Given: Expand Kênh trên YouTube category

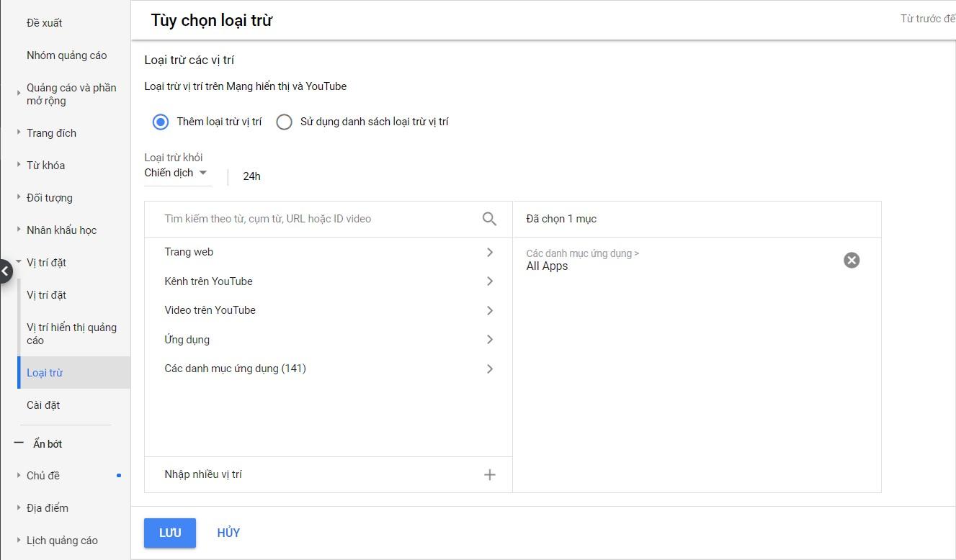Looking at the screenshot, I should pos(328,281).
